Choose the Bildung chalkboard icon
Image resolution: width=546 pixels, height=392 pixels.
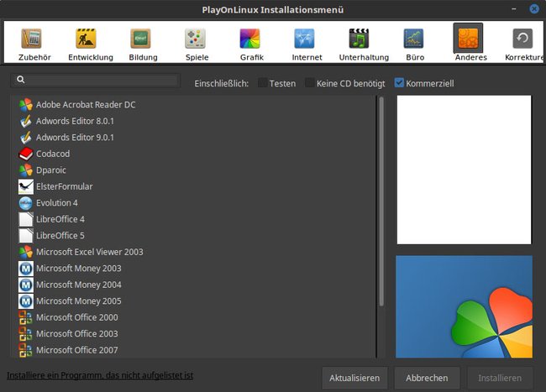click(x=140, y=39)
